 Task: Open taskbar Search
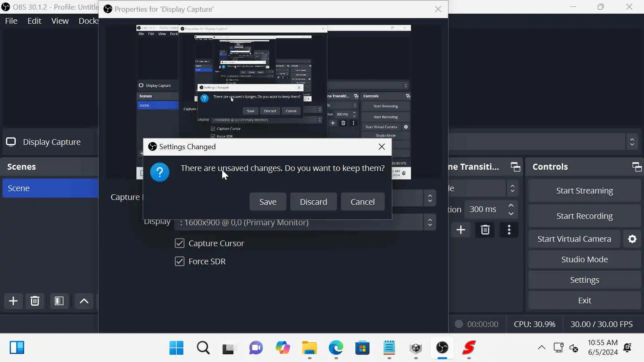[203, 348]
